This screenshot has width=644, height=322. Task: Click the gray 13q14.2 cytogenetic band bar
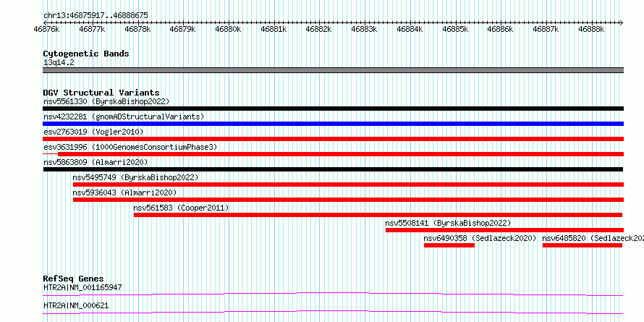pyautogui.click(x=333, y=70)
